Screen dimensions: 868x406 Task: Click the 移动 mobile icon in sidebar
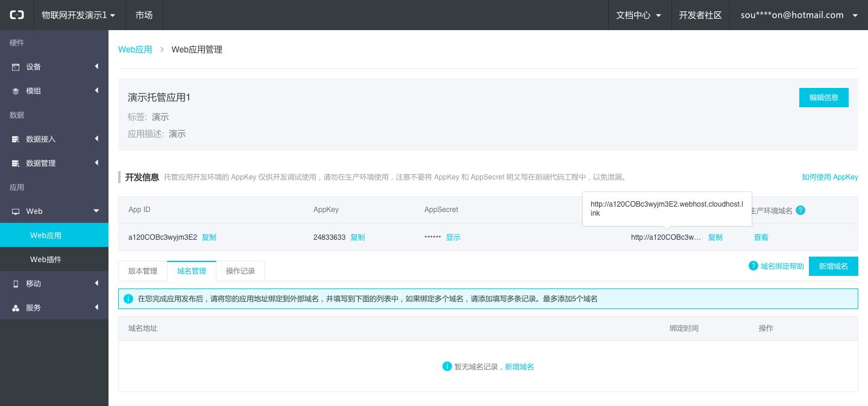click(16, 284)
